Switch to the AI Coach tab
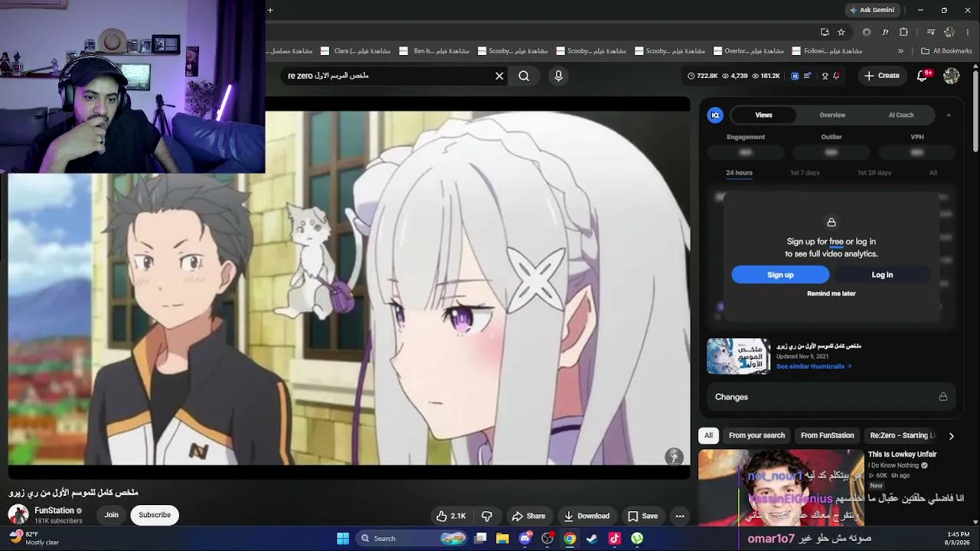 tap(901, 115)
